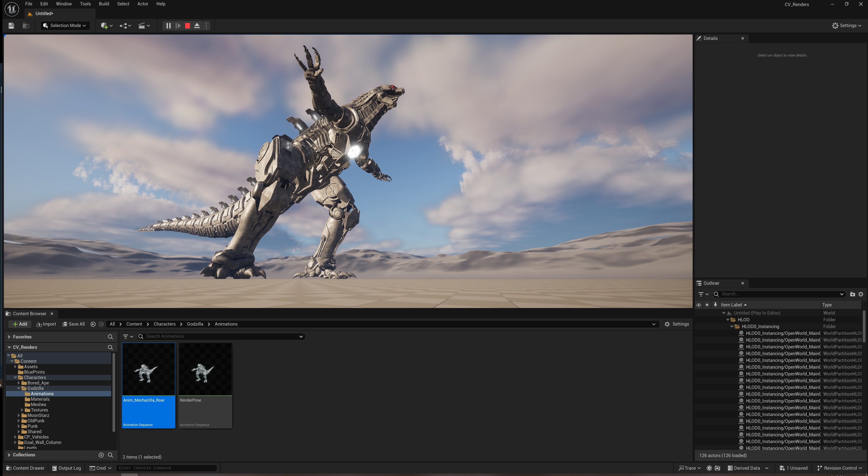Expand the Collections section
868x476 pixels.
coord(9,455)
